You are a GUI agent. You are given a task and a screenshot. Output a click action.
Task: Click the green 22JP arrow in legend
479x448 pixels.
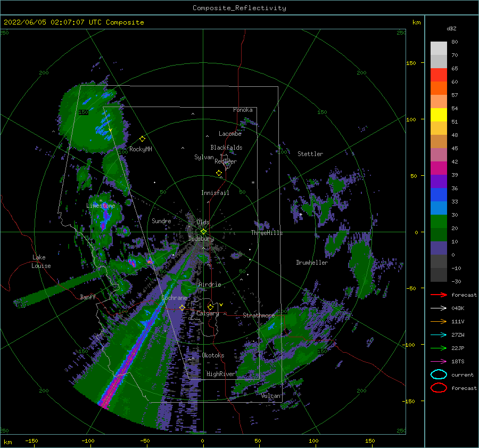coord(439,348)
